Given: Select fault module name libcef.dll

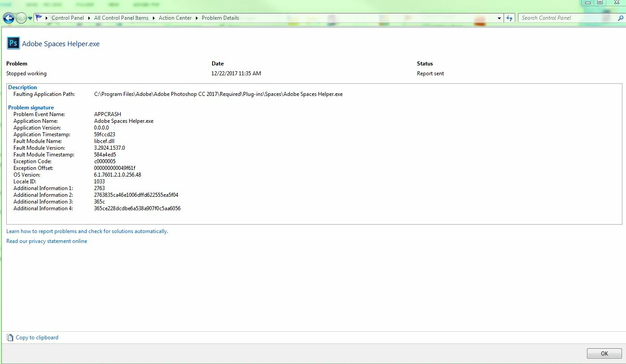Looking at the screenshot, I should click(104, 141).
